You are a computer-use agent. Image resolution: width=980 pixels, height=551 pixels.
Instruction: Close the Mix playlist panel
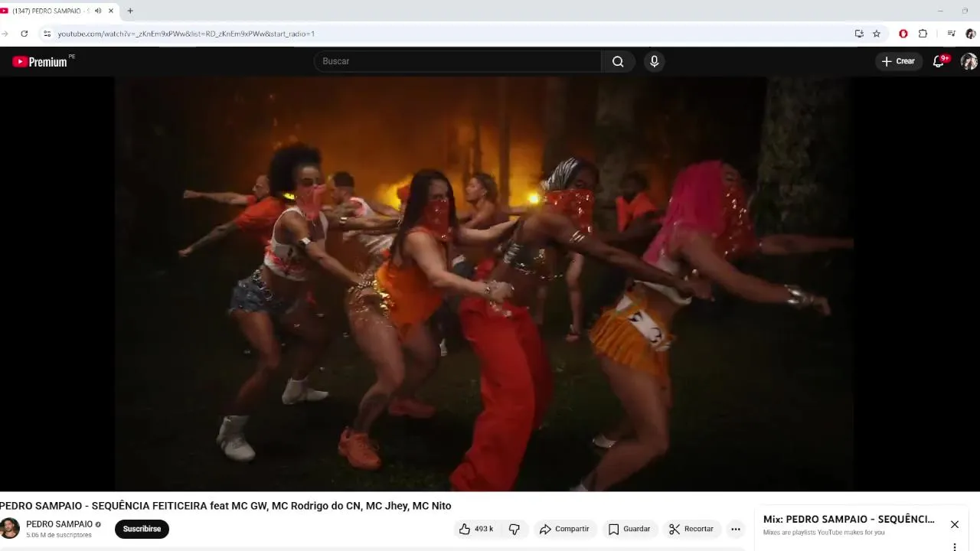click(x=955, y=524)
